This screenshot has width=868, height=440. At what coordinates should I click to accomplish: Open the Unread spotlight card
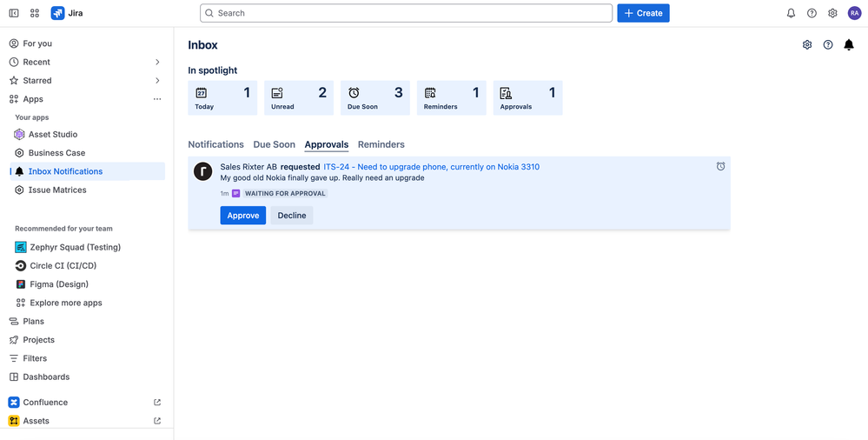click(299, 97)
